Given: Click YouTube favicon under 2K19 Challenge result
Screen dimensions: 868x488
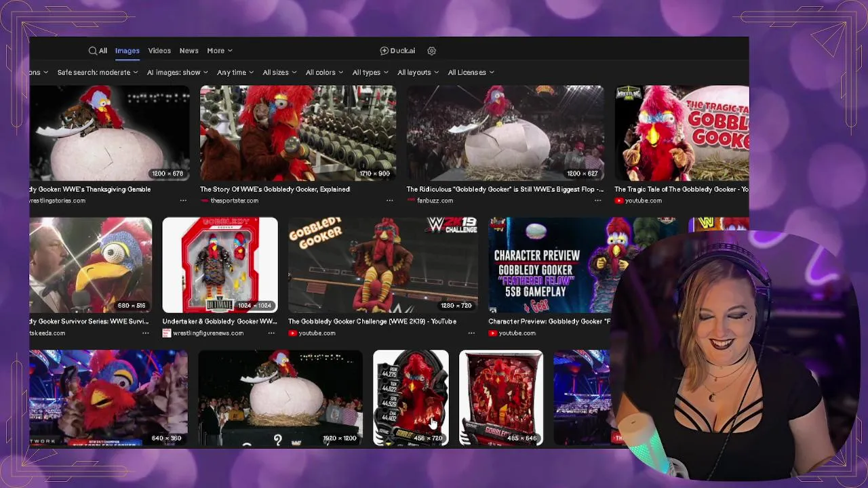Looking at the screenshot, I should tap(292, 333).
